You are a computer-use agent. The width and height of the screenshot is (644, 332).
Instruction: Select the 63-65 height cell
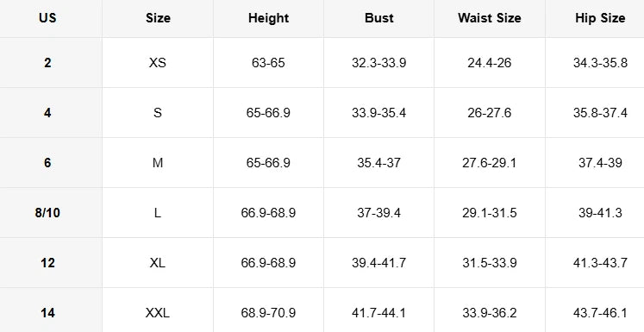click(x=268, y=62)
